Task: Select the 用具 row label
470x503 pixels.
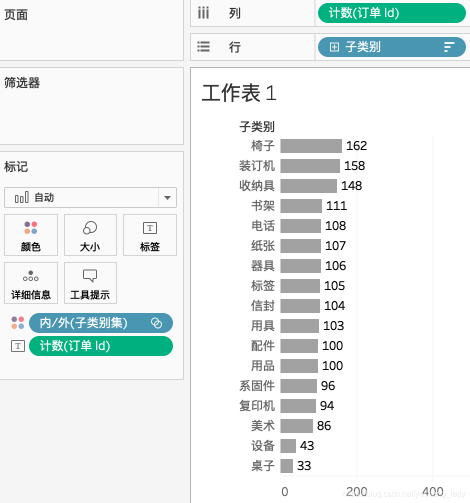Action: pyautogui.click(x=263, y=326)
